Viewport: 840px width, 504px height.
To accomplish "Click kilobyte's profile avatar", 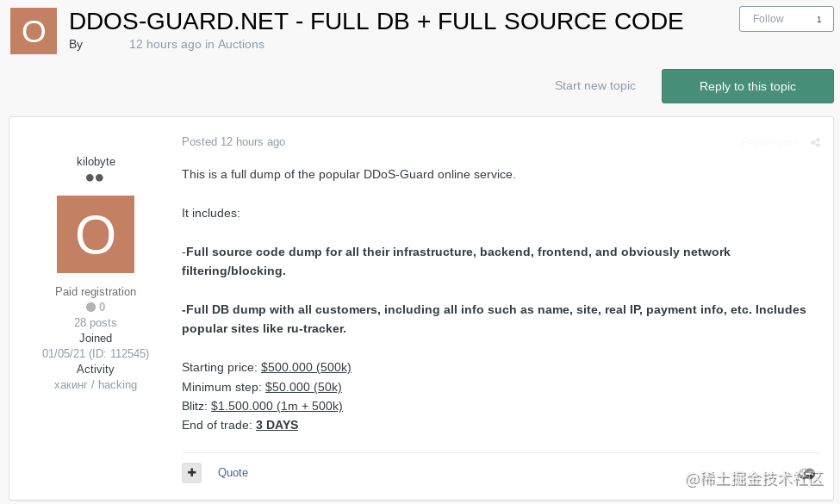I will coord(95,233).
